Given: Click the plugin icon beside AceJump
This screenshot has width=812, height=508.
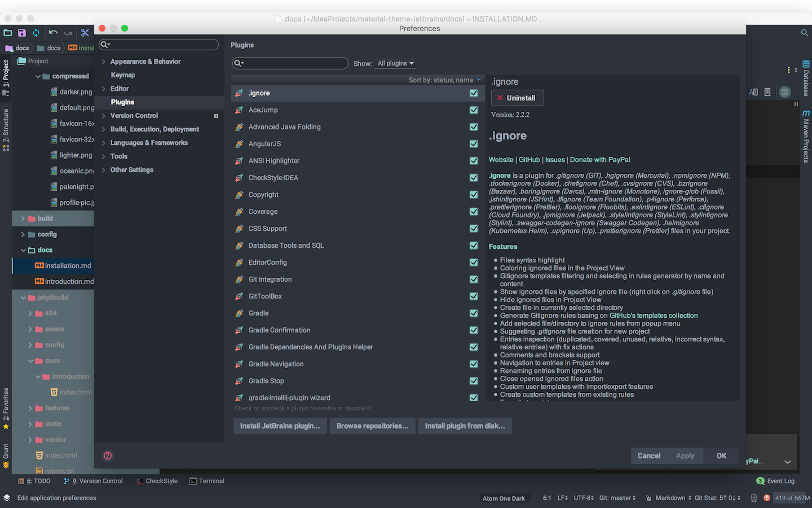Looking at the screenshot, I should point(239,110).
